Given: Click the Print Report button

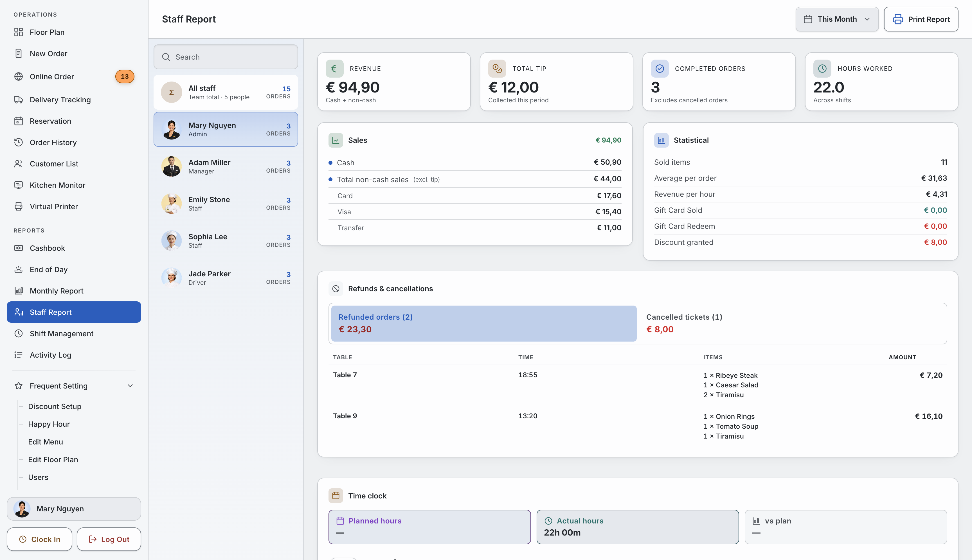Looking at the screenshot, I should pyautogui.click(x=921, y=19).
